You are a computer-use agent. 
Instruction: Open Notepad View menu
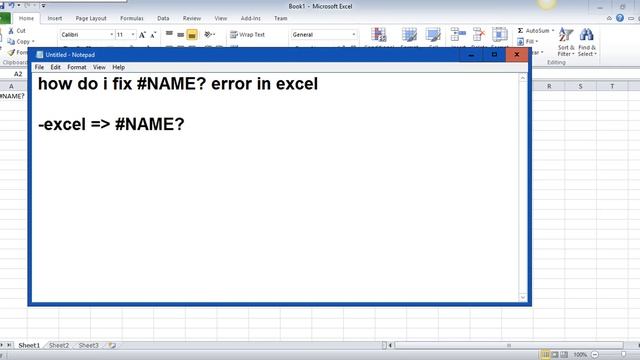coord(99,67)
